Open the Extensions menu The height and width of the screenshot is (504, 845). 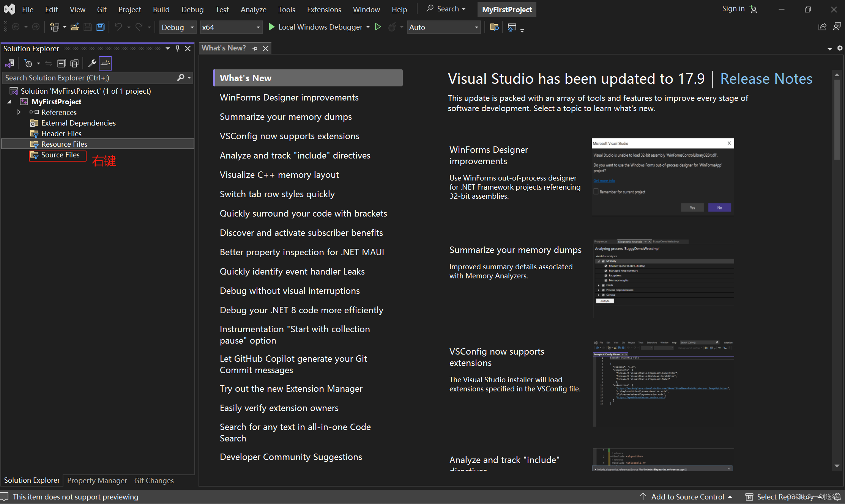click(x=323, y=9)
